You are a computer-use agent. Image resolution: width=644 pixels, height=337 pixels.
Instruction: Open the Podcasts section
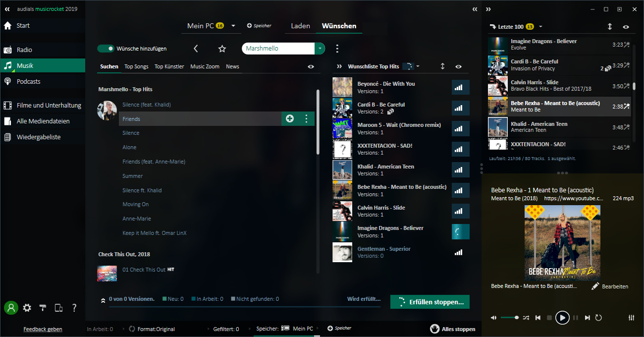click(x=43, y=81)
